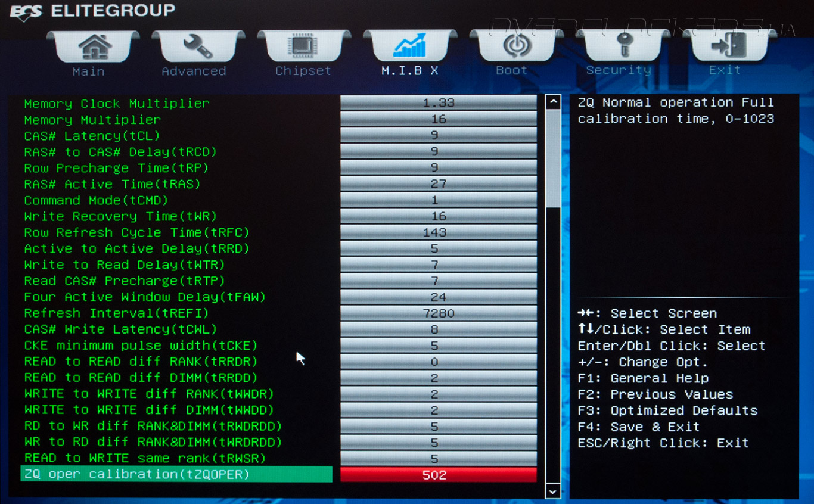Click the READ to READ diff DIMM(tRRDD) value
The image size is (814, 504).
pyautogui.click(x=439, y=378)
